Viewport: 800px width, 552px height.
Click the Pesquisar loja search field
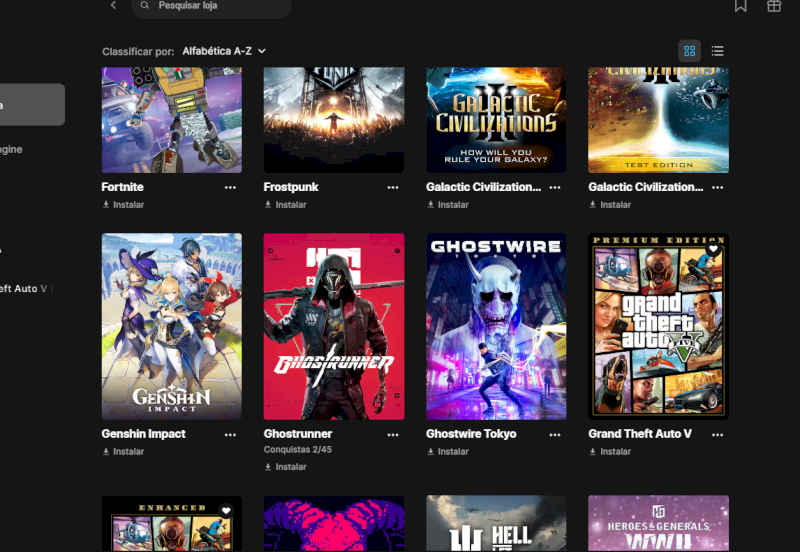[211, 6]
